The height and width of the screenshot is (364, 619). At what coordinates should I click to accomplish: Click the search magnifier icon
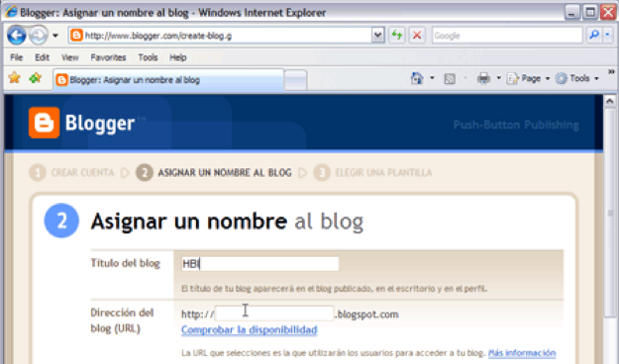[594, 35]
